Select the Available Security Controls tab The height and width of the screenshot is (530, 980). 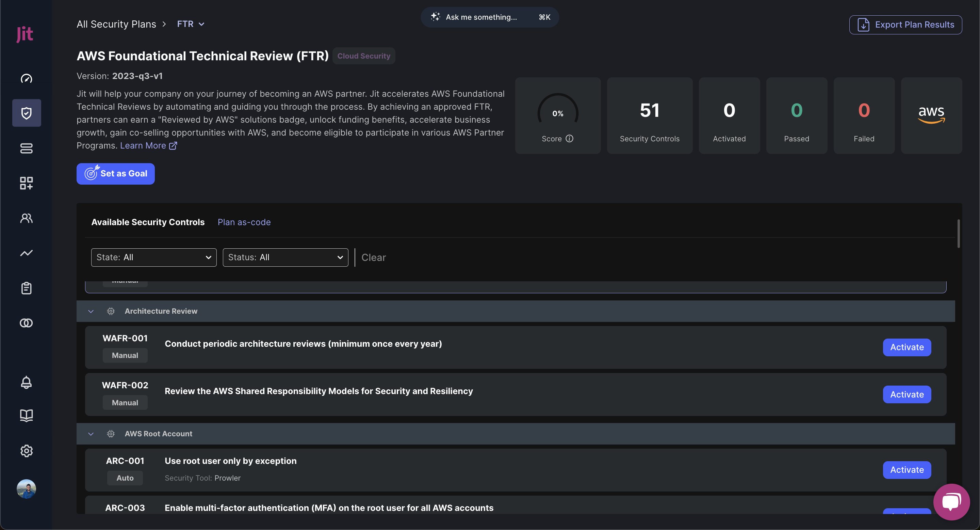pos(148,222)
